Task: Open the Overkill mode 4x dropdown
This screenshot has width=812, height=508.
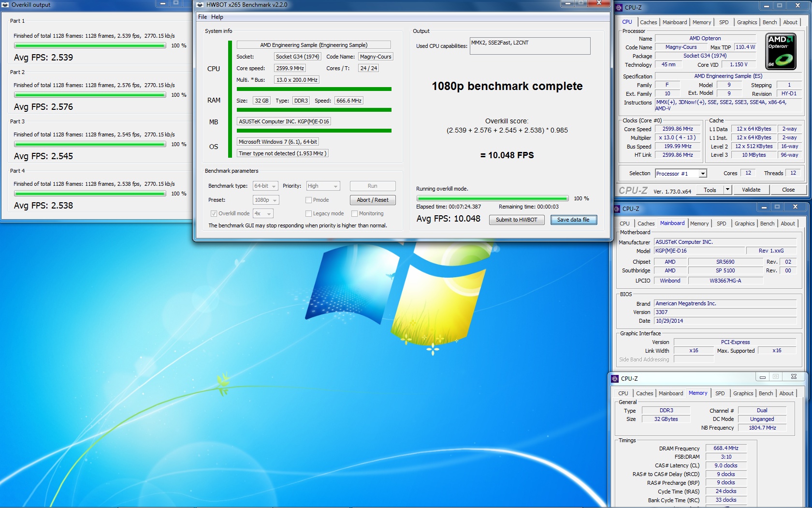Action: click(x=263, y=213)
